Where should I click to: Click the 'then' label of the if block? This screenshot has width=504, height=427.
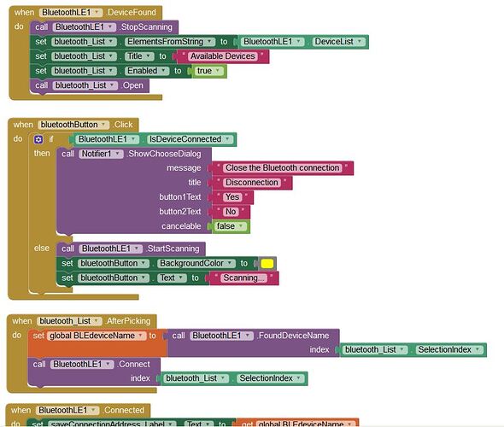(42, 153)
